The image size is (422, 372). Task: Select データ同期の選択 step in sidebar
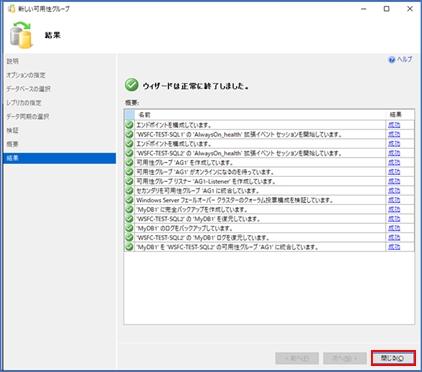pyautogui.click(x=28, y=117)
